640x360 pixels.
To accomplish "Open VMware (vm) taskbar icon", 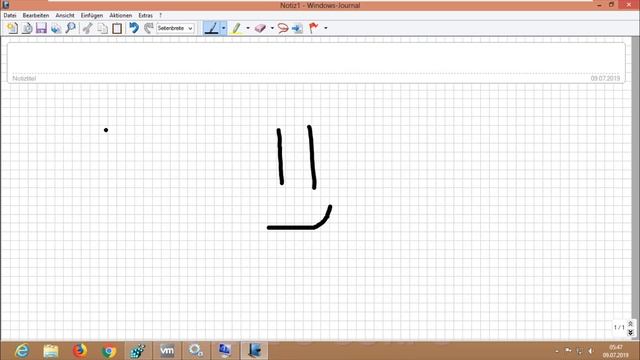I will pos(167,351).
